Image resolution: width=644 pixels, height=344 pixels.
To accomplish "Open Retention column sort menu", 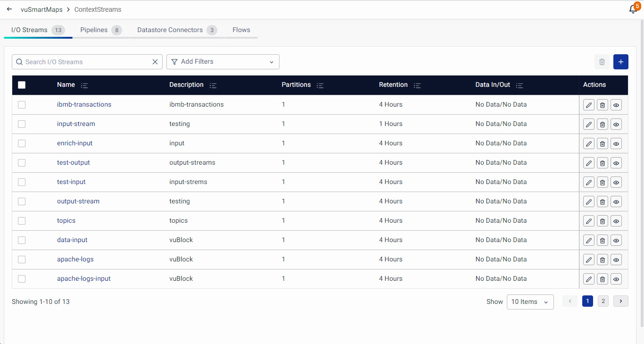I will (417, 85).
